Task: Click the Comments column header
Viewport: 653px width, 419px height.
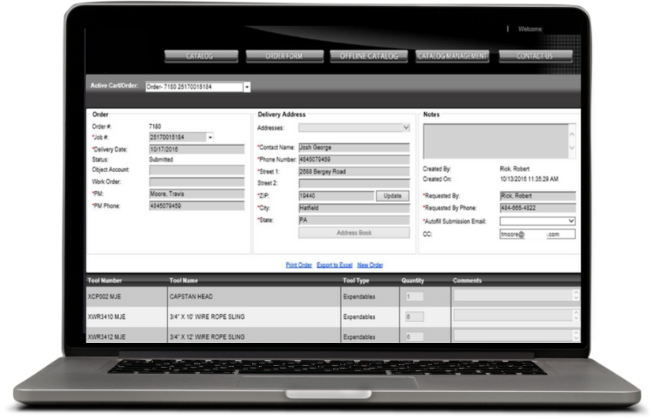Action: 467,280
